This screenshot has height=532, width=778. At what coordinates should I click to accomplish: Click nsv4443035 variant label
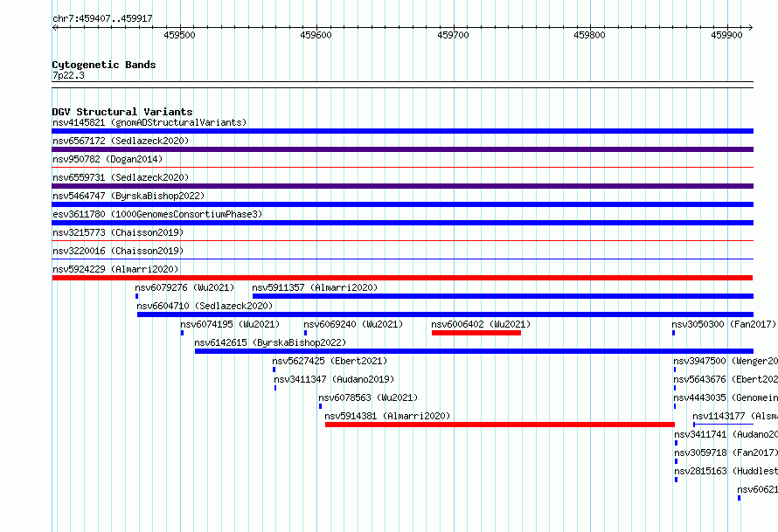coord(726,397)
